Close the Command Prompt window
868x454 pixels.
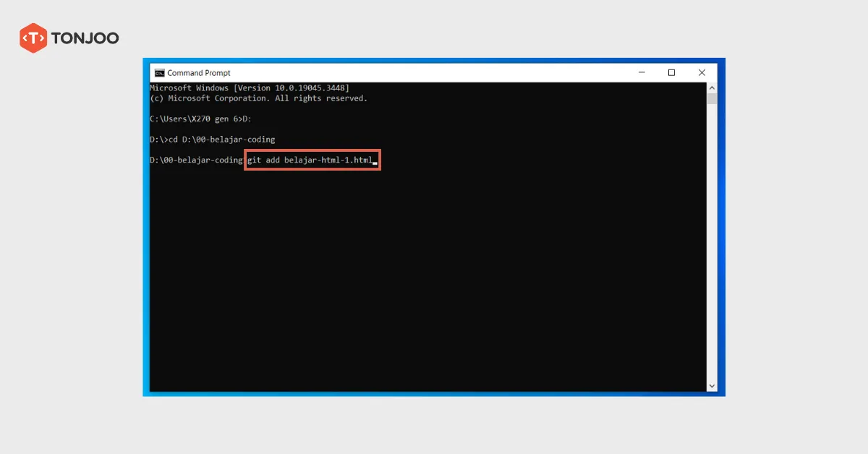click(x=702, y=73)
